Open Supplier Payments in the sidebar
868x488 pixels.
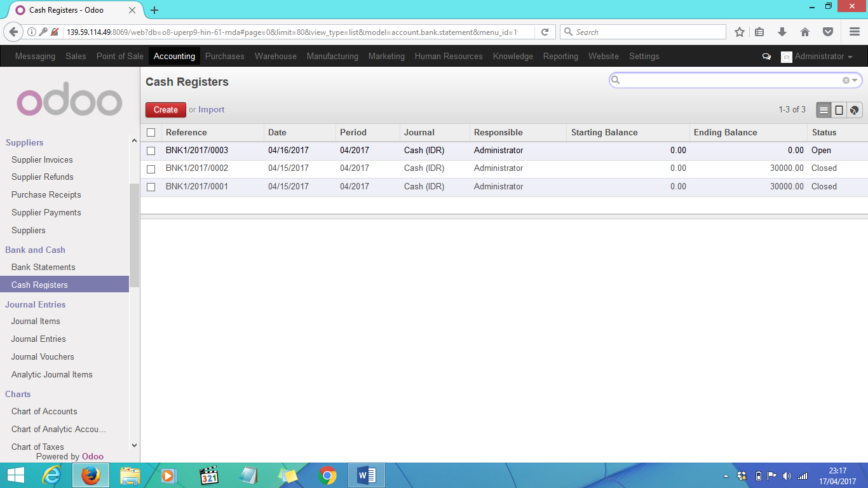[x=46, y=213]
